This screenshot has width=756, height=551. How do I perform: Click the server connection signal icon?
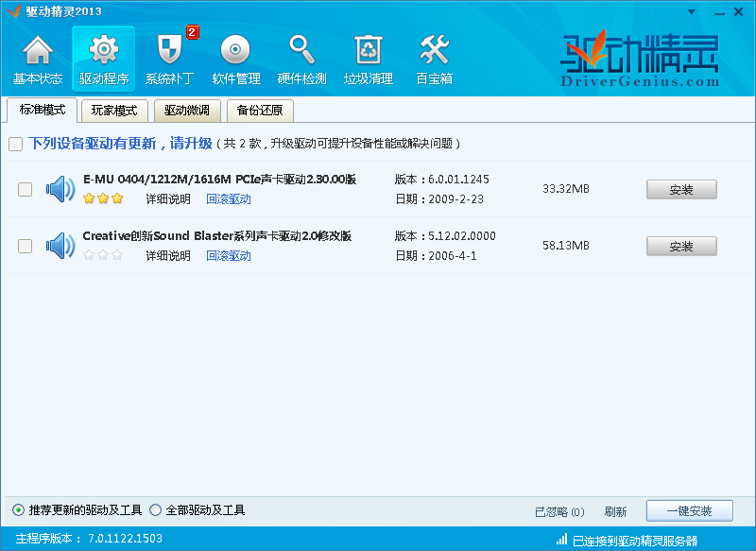(561, 540)
